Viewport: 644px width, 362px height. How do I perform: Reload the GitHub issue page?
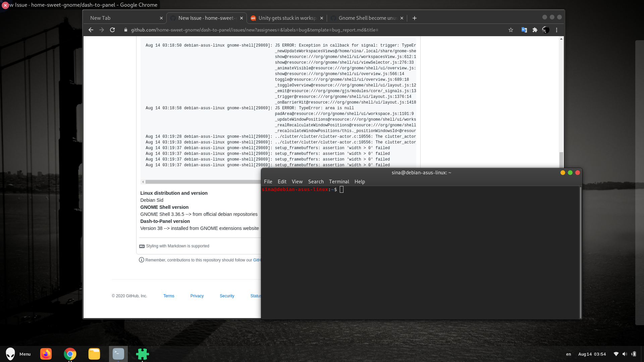tap(113, 30)
